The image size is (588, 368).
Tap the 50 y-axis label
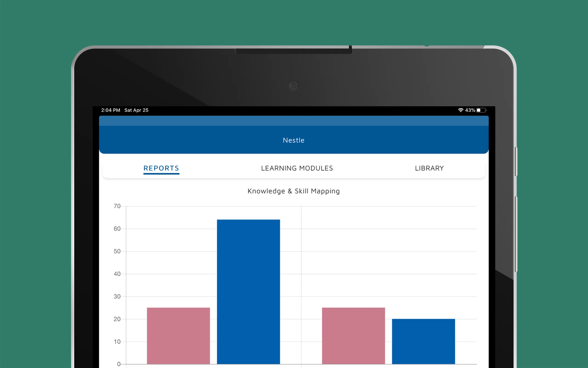[x=117, y=251]
